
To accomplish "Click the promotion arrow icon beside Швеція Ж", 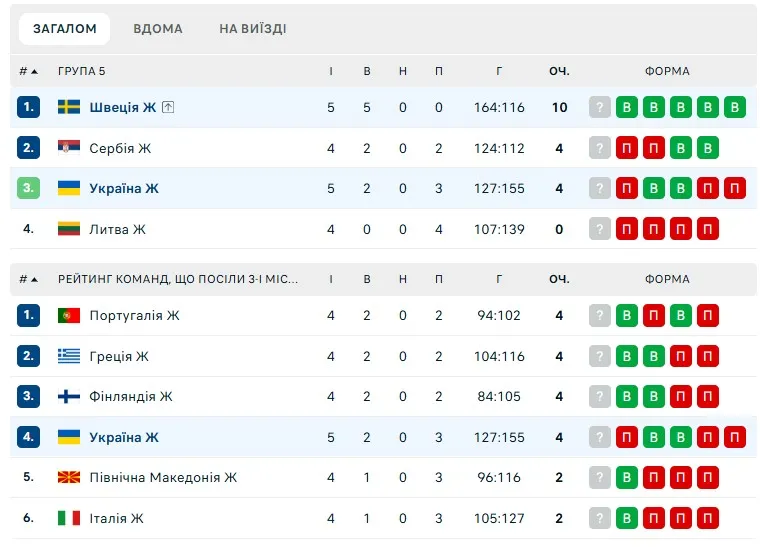I will [168, 107].
